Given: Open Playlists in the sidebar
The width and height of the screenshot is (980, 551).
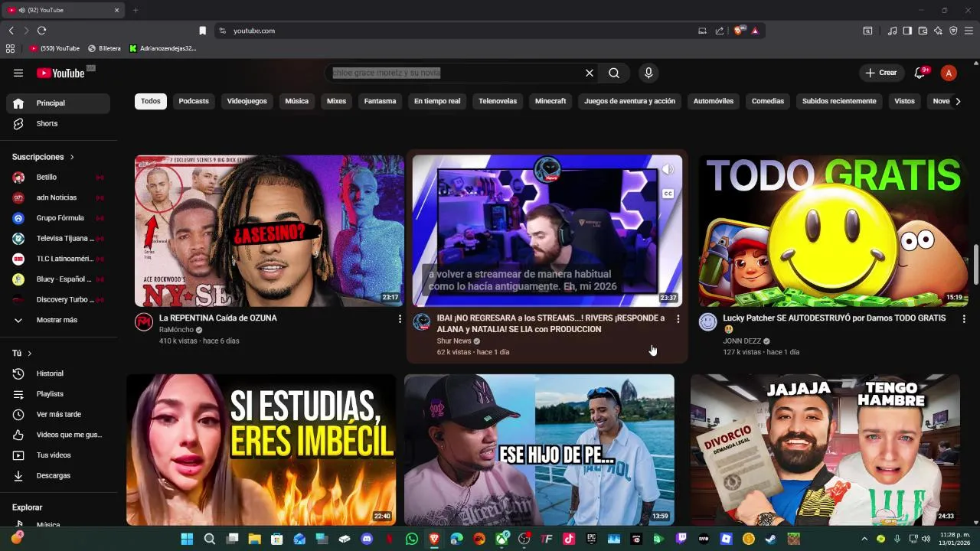Looking at the screenshot, I should (x=58, y=394).
